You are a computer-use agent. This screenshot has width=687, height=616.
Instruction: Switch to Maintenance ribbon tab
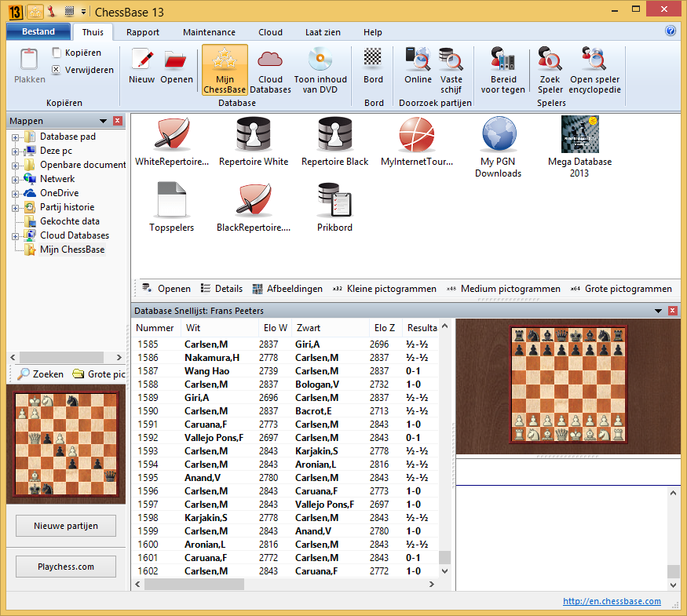coord(209,32)
